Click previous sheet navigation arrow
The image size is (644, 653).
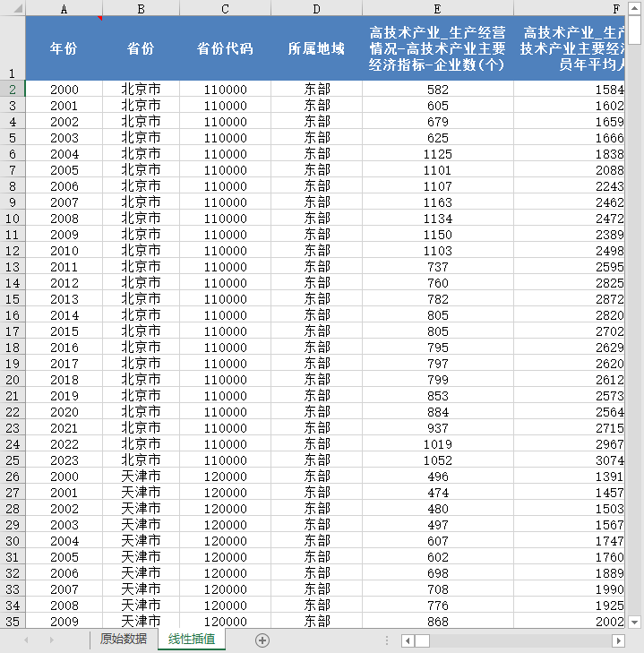click(26, 640)
